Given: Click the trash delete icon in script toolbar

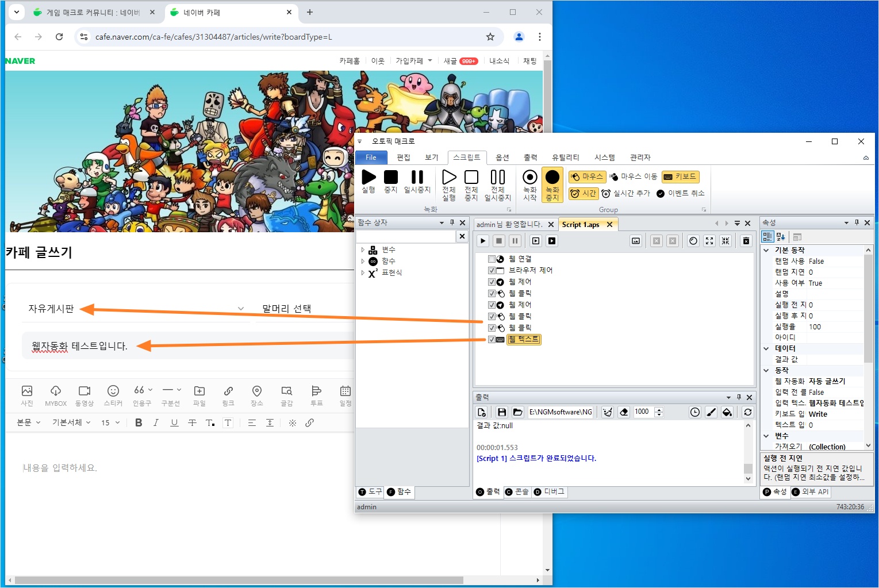Looking at the screenshot, I should [746, 241].
